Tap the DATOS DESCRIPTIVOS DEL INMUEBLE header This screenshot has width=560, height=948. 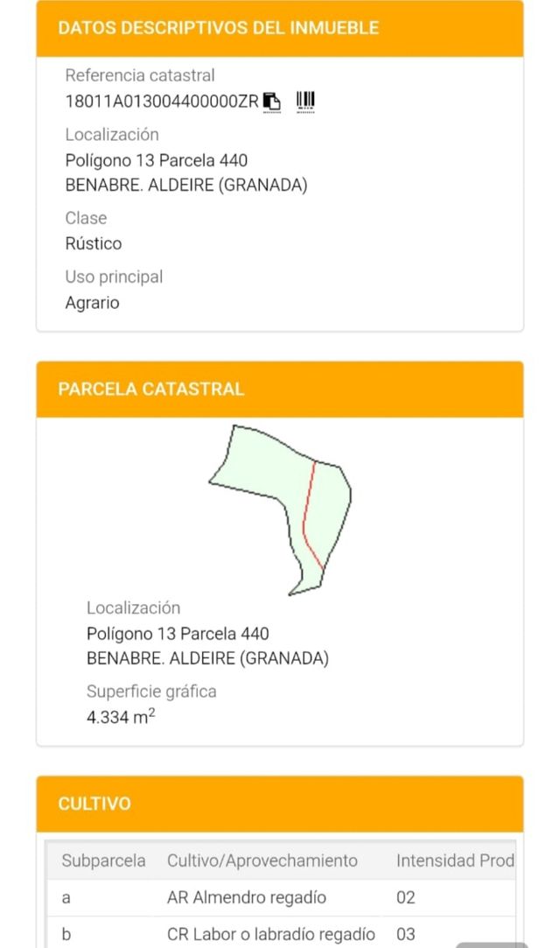point(218,28)
